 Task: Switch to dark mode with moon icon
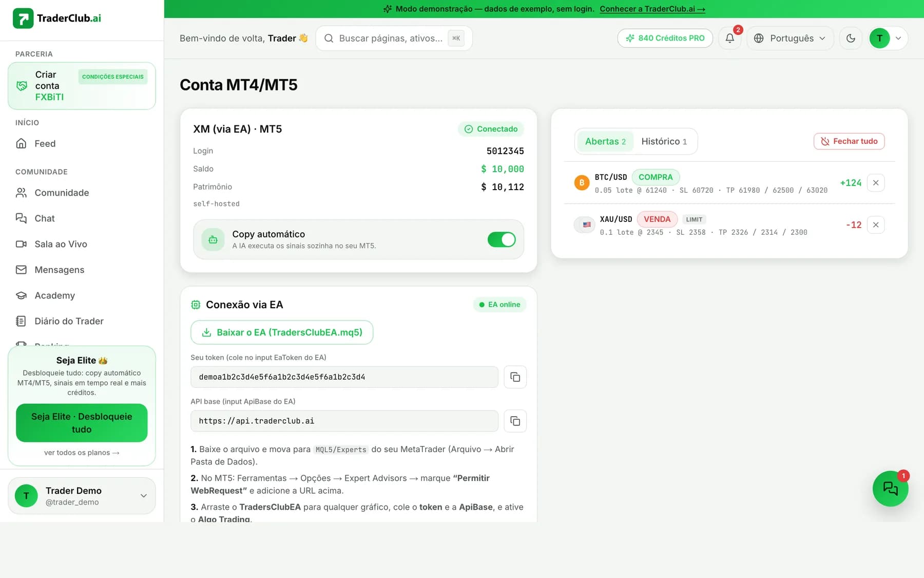[x=851, y=38]
